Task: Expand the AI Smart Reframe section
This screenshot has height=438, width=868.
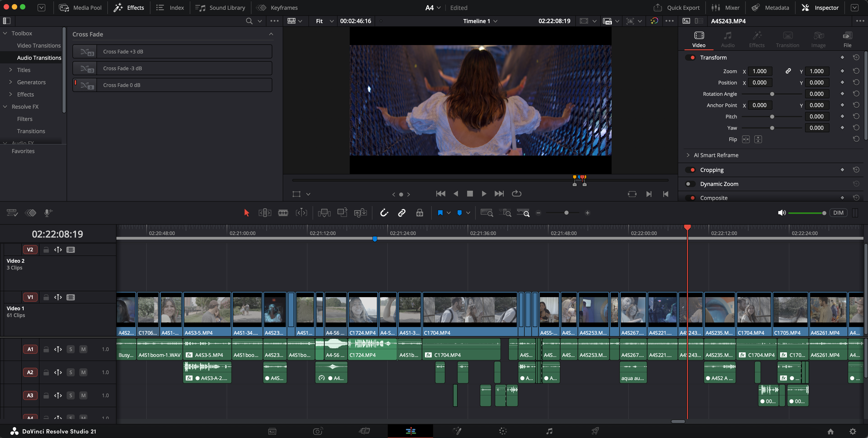Action: [x=688, y=155]
